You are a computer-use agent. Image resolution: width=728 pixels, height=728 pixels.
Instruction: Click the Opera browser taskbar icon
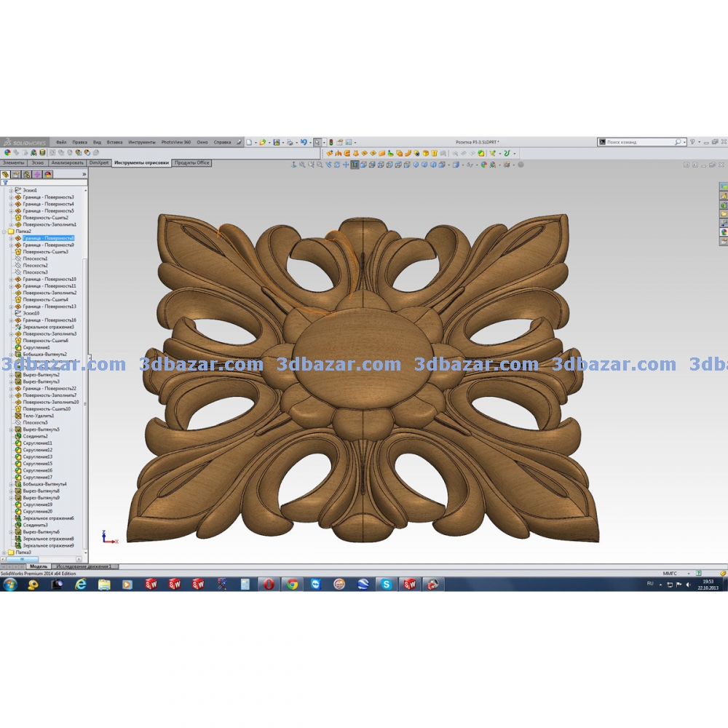click(269, 584)
